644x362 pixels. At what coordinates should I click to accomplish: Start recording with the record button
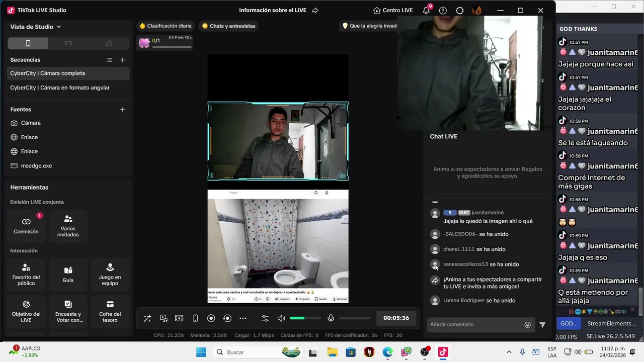coord(211,318)
